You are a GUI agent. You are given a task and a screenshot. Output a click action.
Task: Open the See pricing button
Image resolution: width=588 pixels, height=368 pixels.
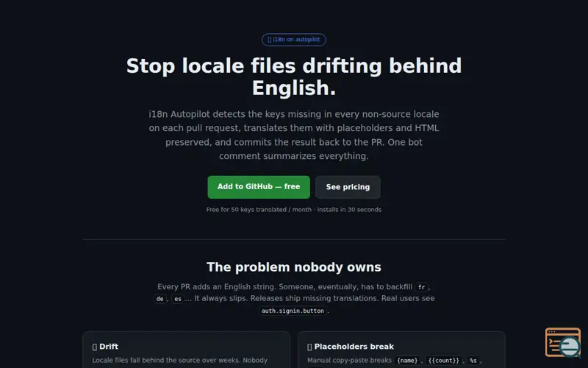coord(348,187)
